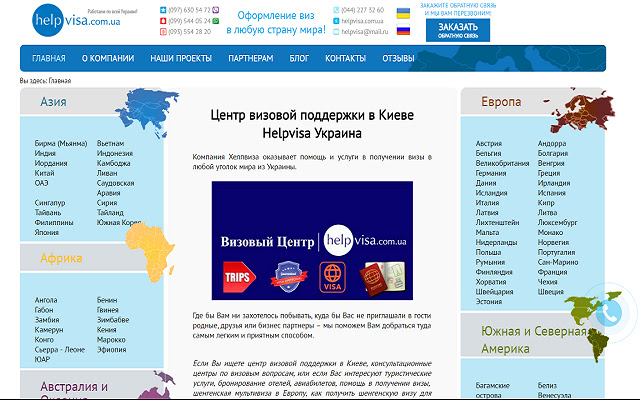Click the Africa continent map icon

click(150, 253)
